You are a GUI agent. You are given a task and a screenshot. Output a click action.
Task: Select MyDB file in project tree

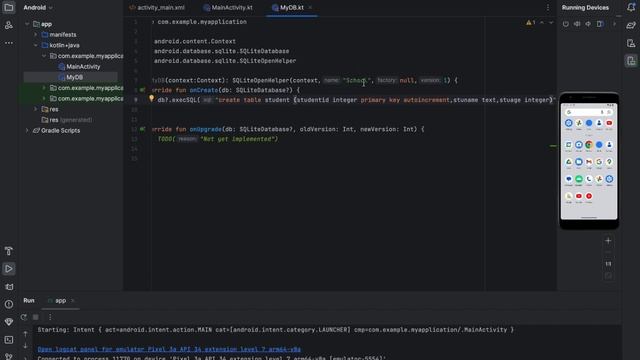point(74,77)
